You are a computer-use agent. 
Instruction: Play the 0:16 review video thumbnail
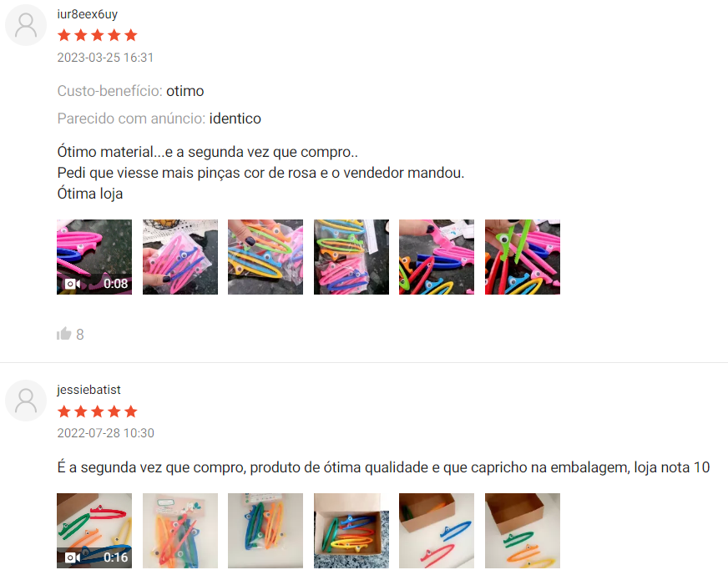[x=94, y=531]
